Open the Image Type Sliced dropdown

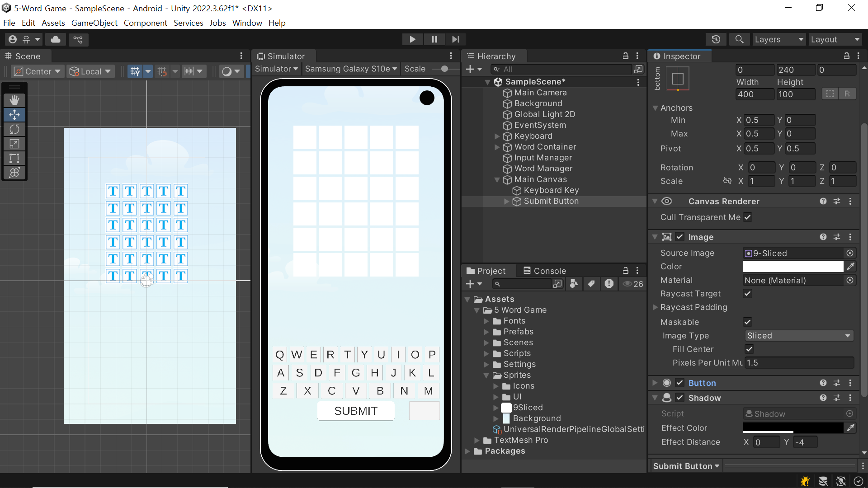[x=799, y=336]
